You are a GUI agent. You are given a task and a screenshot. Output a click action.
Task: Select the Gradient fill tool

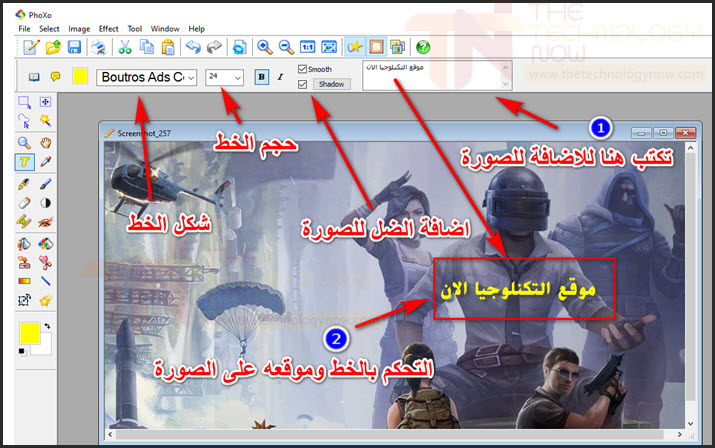(24, 281)
